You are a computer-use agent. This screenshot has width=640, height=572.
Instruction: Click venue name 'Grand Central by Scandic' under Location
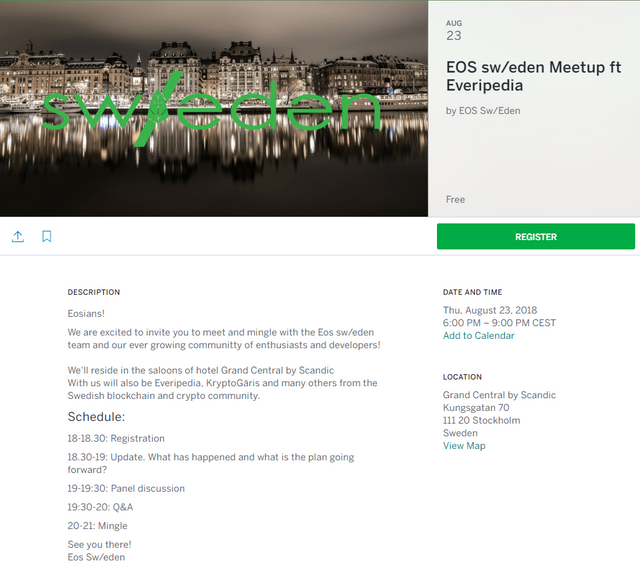pos(499,395)
